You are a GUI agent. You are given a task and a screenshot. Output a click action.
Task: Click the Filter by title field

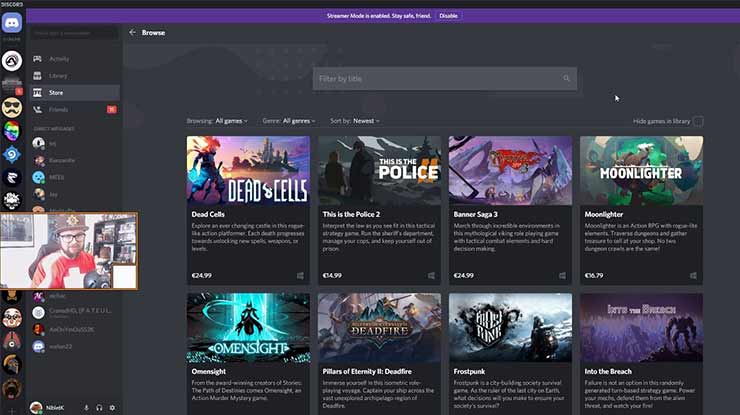coord(445,78)
